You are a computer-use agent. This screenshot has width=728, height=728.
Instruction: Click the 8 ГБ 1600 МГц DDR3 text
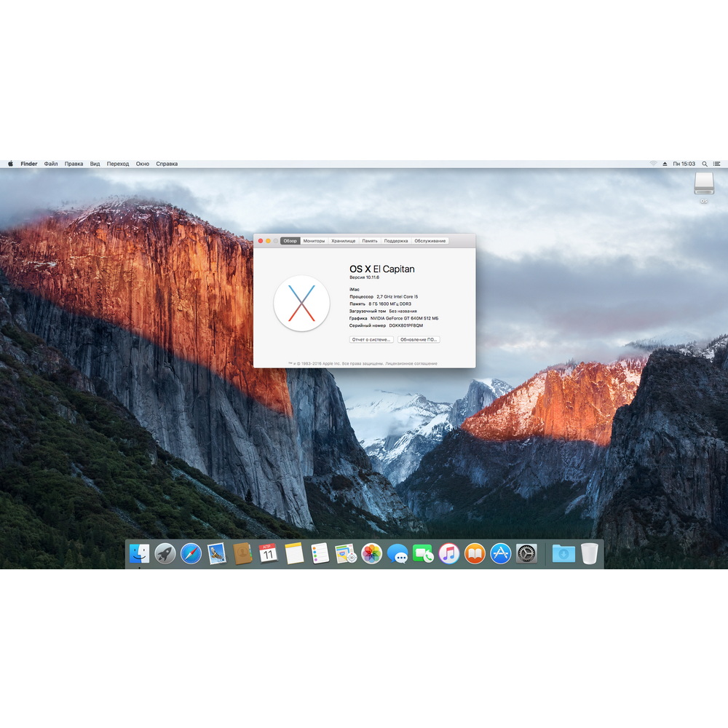[390, 304]
